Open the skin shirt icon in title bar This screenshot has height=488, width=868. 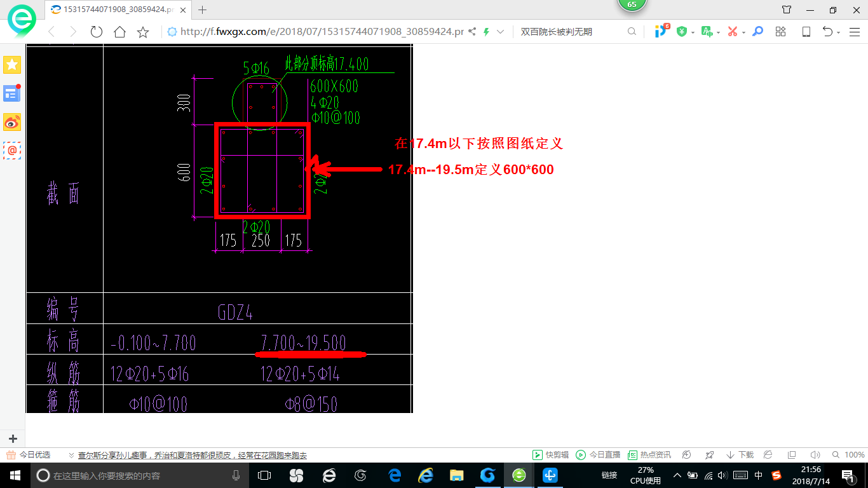coord(787,10)
